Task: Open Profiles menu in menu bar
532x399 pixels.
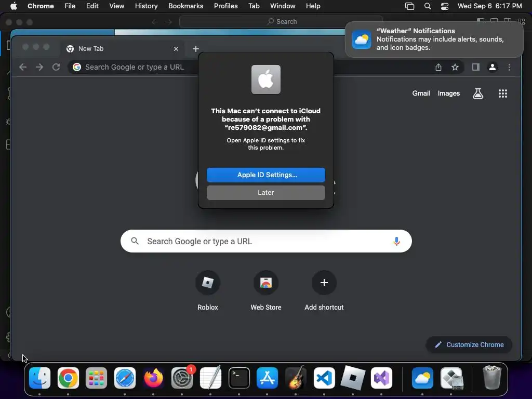Action: tap(225, 6)
